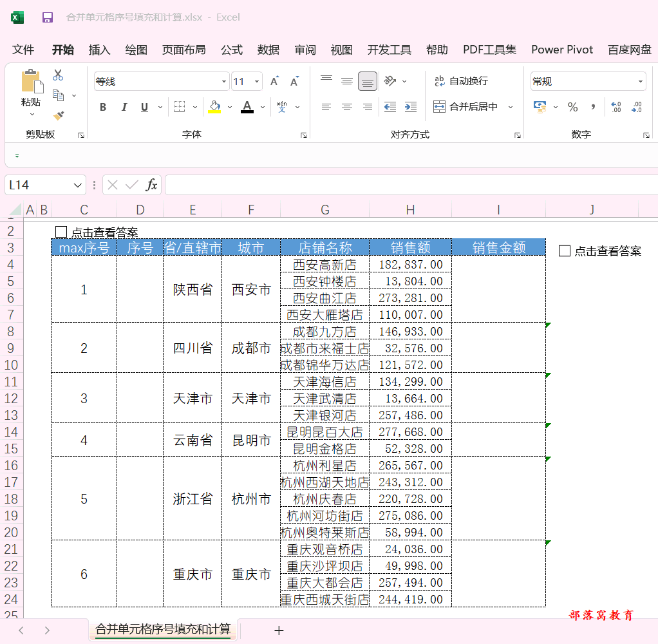Switch to the 公式 tab

(232, 50)
